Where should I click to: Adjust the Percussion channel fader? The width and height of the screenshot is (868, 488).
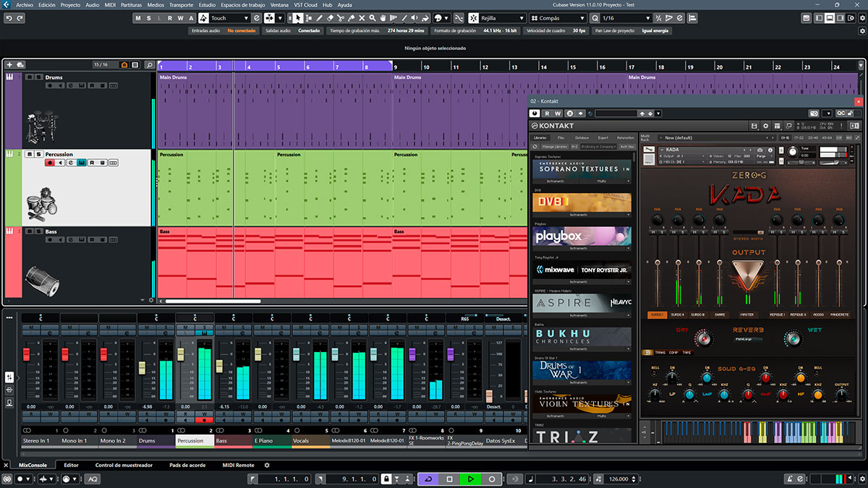click(180, 354)
